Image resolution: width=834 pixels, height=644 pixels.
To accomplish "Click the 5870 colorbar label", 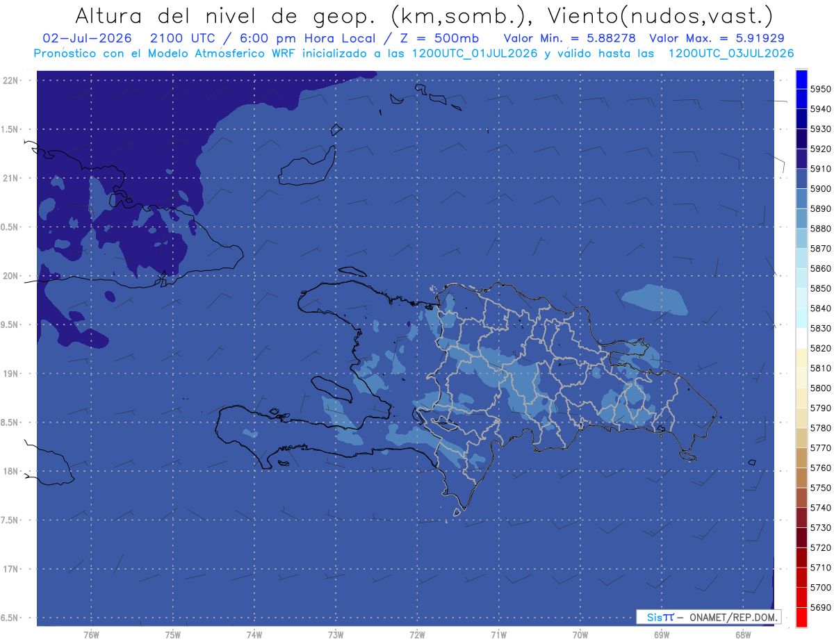I will [821, 249].
